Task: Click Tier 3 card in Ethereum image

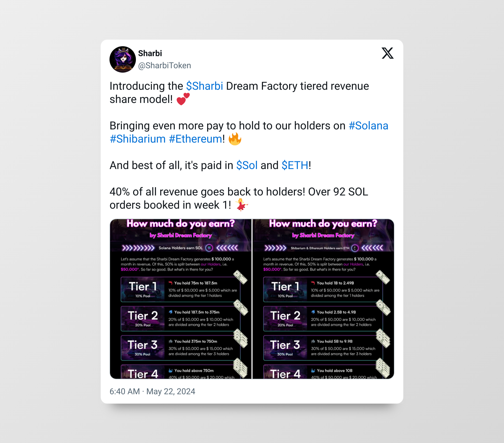Action: click(323, 348)
